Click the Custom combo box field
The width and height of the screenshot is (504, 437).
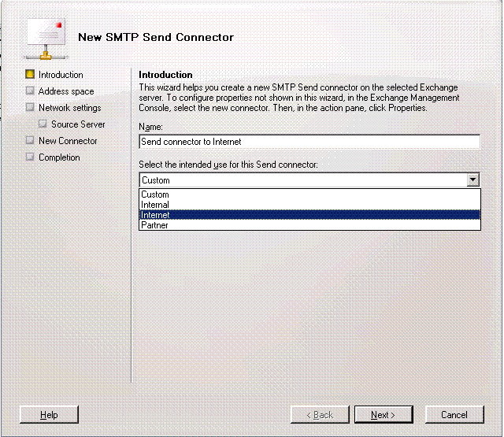coord(303,180)
